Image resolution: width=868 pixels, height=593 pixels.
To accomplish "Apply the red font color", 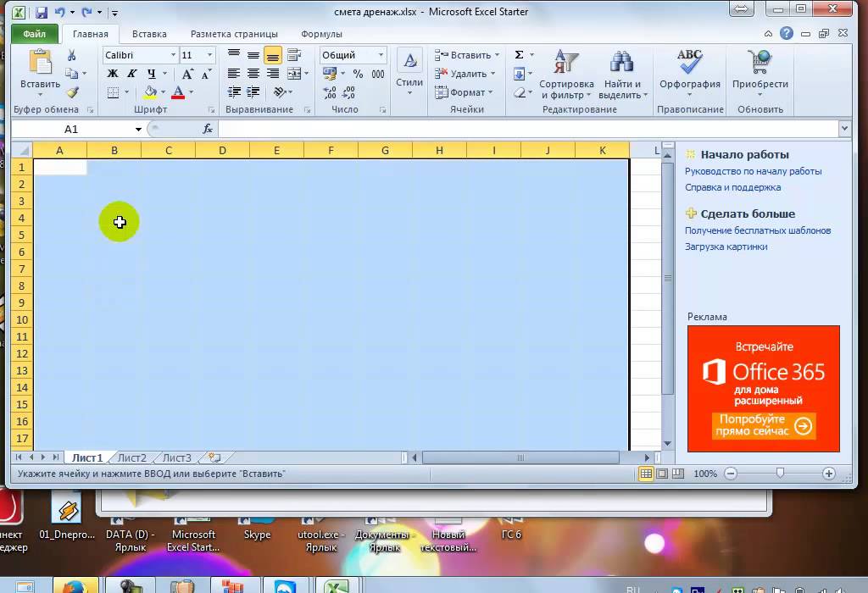I will [178, 92].
